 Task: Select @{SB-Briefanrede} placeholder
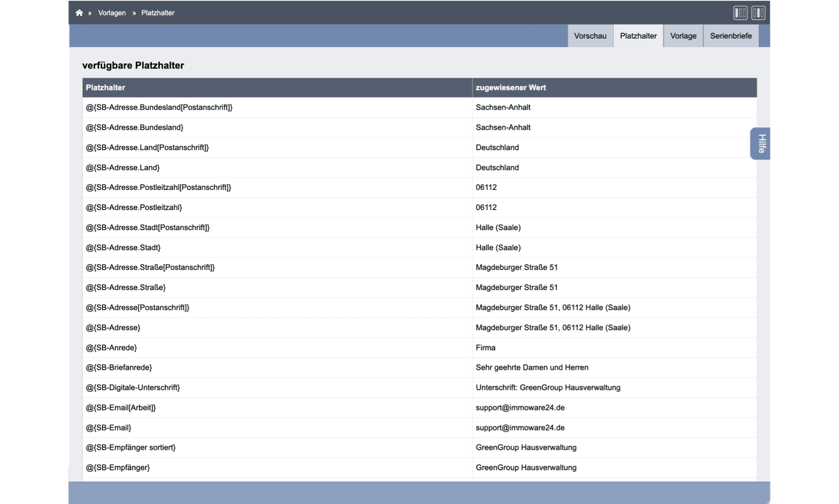point(119,368)
